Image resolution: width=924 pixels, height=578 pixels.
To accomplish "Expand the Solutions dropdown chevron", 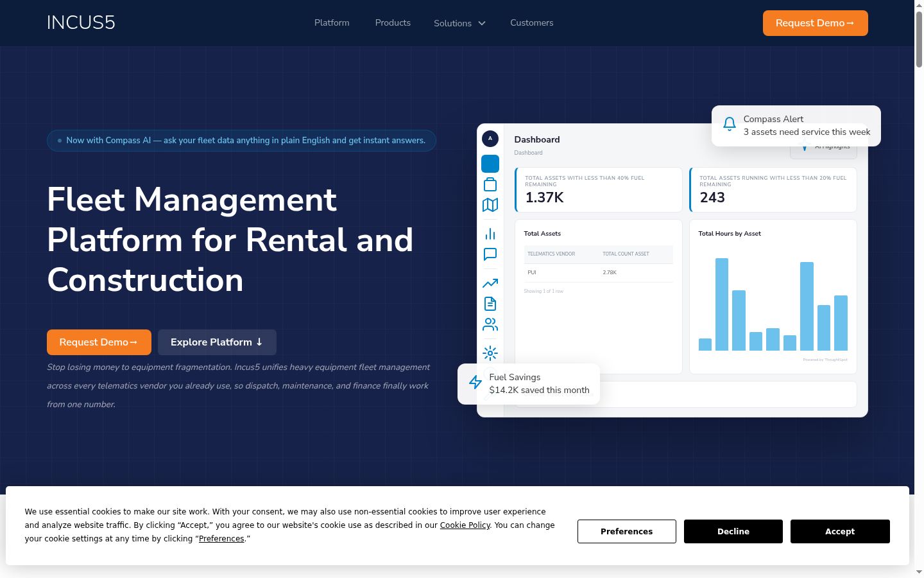I will 481,23.
